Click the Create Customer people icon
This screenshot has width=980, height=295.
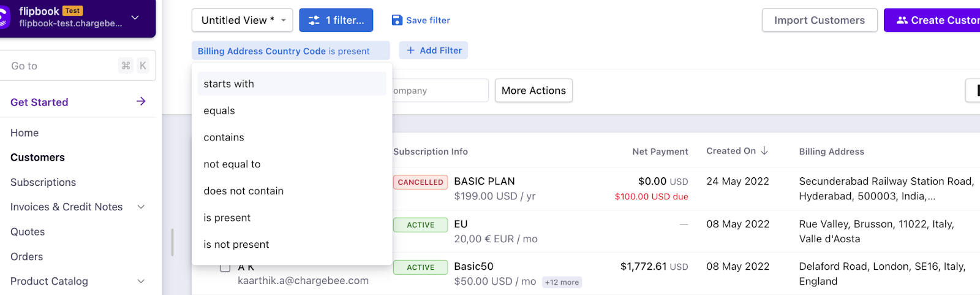[902, 20]
